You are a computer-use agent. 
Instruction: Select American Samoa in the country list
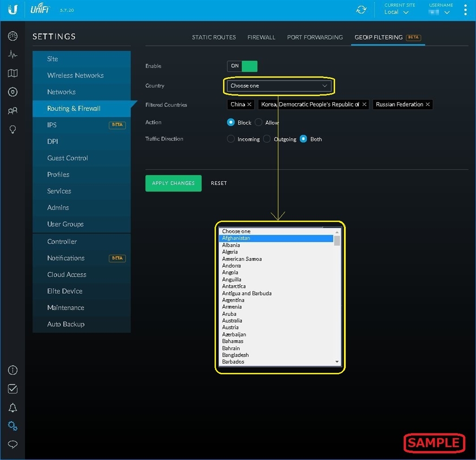(x=276, y=259)
